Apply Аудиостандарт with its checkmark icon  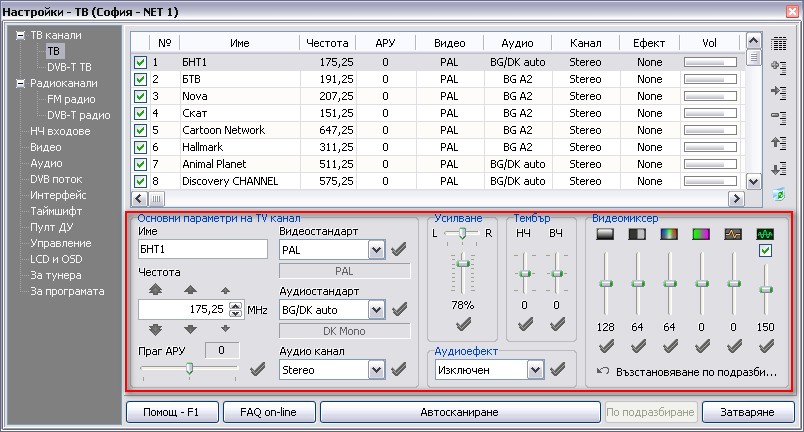tap(399, 309)
